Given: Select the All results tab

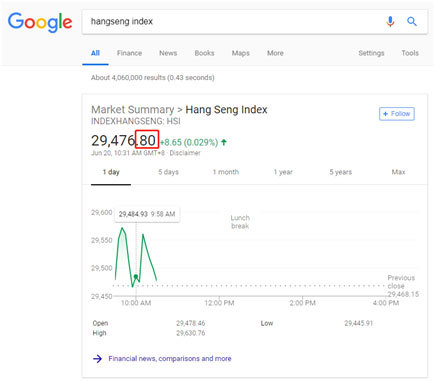Looking at the screenshot, I should point(95,53).
